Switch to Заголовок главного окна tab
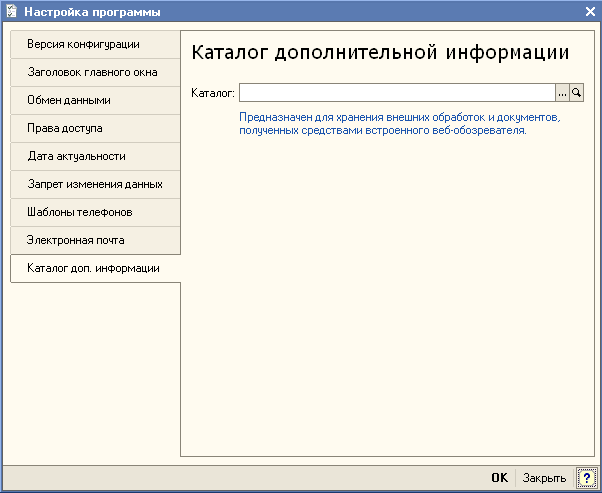 pos(95,73)
